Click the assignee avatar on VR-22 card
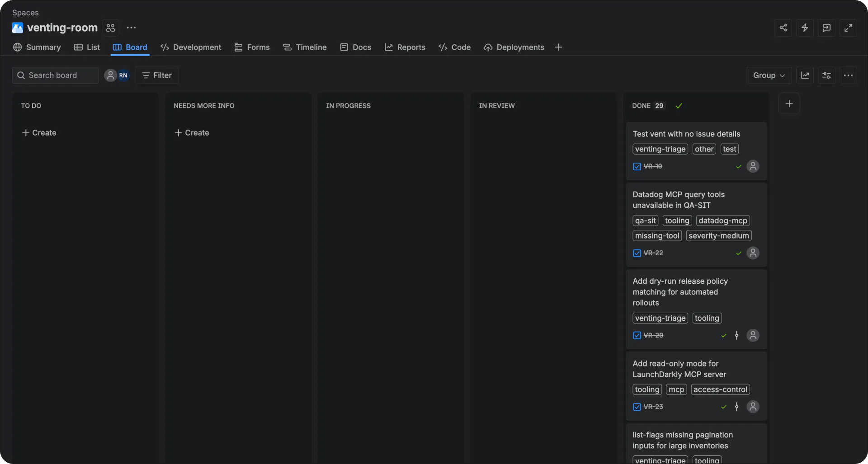 click(x=753, y=253)
